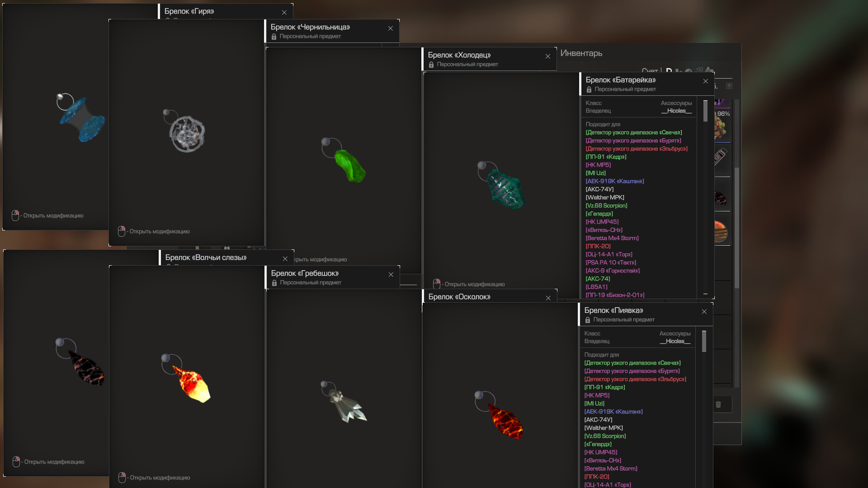Screen dimensions: 868x488
Task: Click the «Батарейка» panel scrollbar thumb
Action: coord(705,111)
